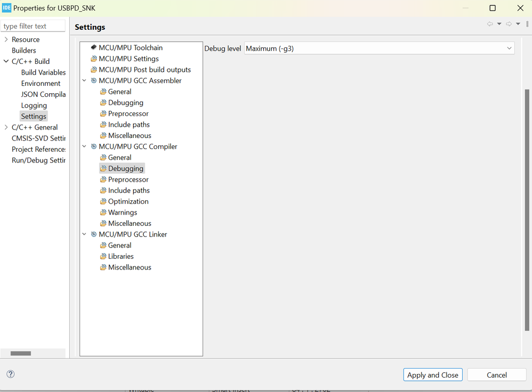Open Project References page
532x392 pixels.
click(x=39, y=149)
